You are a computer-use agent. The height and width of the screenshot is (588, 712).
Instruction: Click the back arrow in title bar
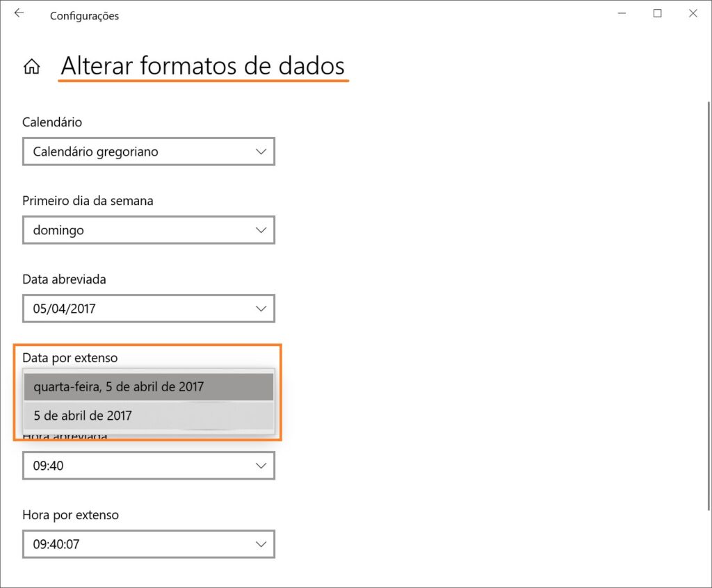click(19, 14)
